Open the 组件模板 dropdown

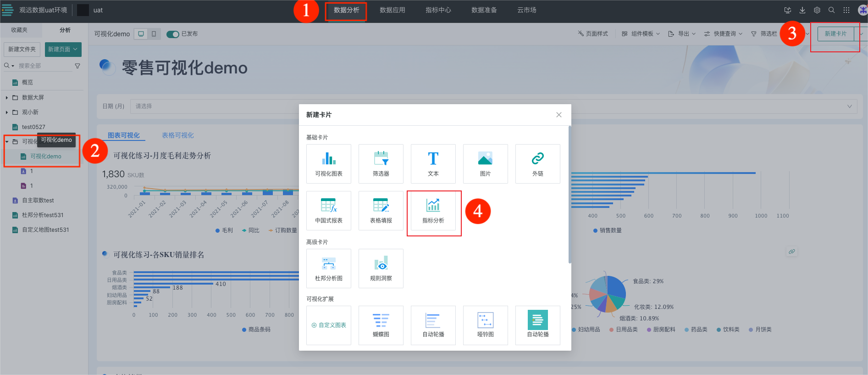[641, 34]
